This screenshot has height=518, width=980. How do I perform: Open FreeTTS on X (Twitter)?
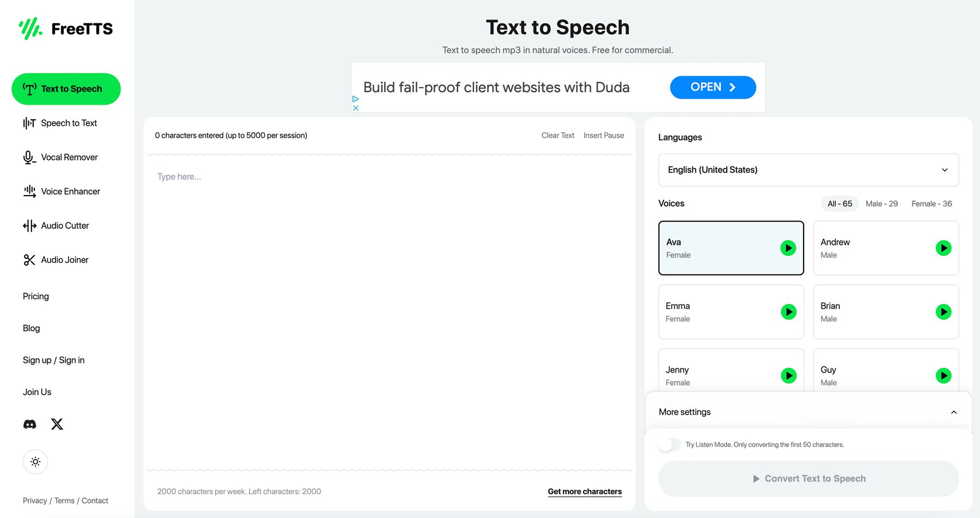pyautogui.click(x=57, y=424)
